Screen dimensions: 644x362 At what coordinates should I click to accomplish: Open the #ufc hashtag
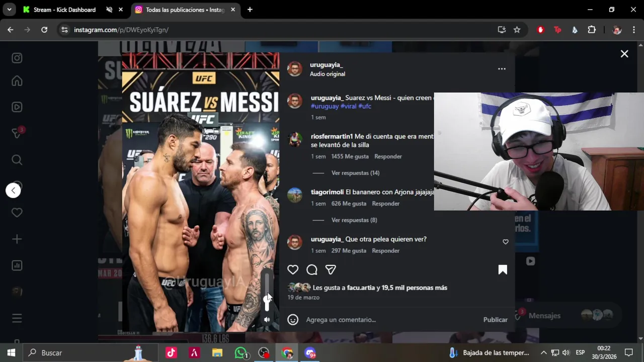coord(365,107)
